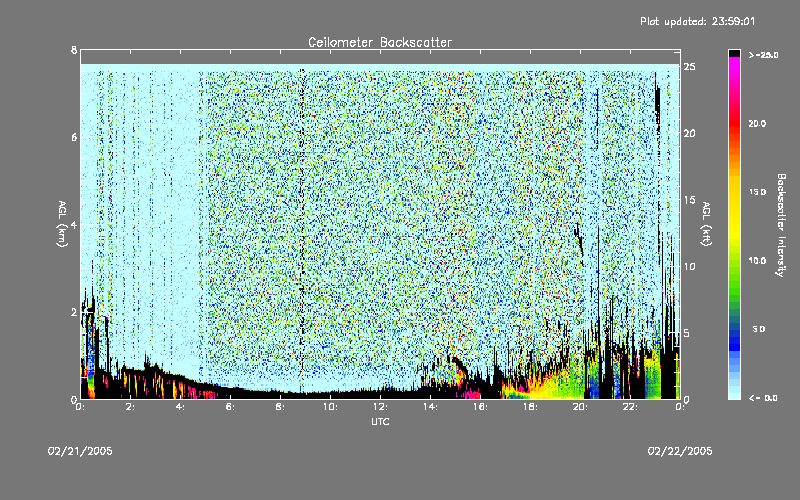Click the 'AGL (km)' left axis label
Viewport: 800px width, 500px height.
(x=62, y=224)
